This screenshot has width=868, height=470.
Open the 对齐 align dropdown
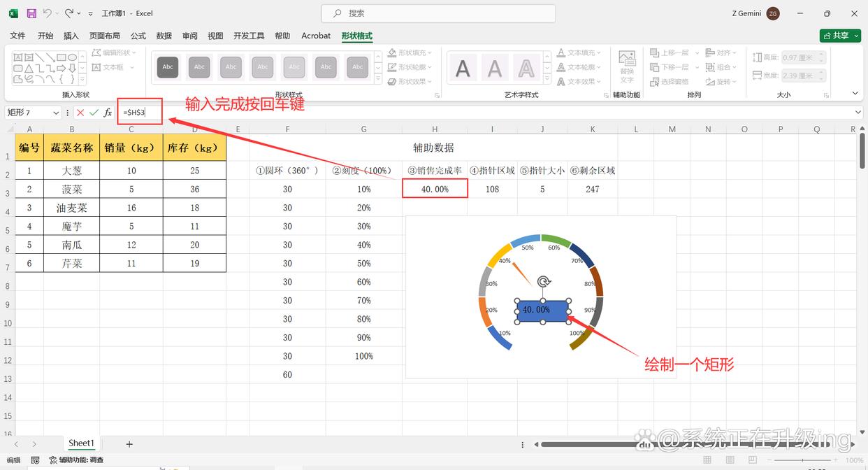click(721, 52)
